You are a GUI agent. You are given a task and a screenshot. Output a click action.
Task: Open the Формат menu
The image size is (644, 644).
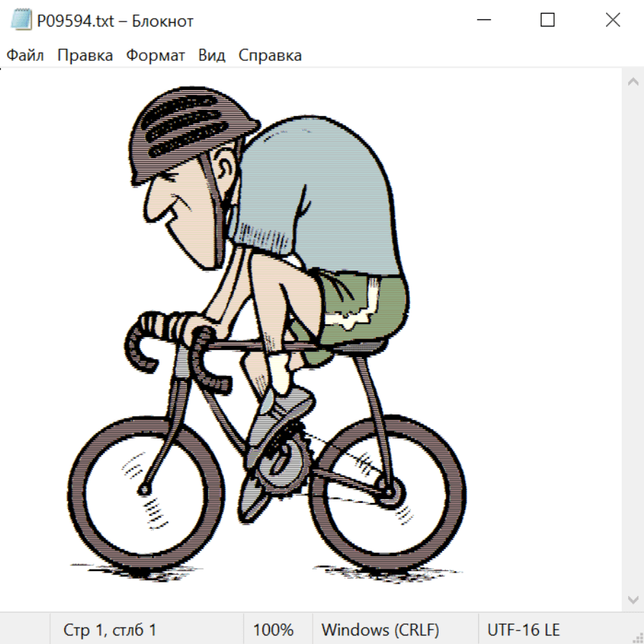click(155, 56)
